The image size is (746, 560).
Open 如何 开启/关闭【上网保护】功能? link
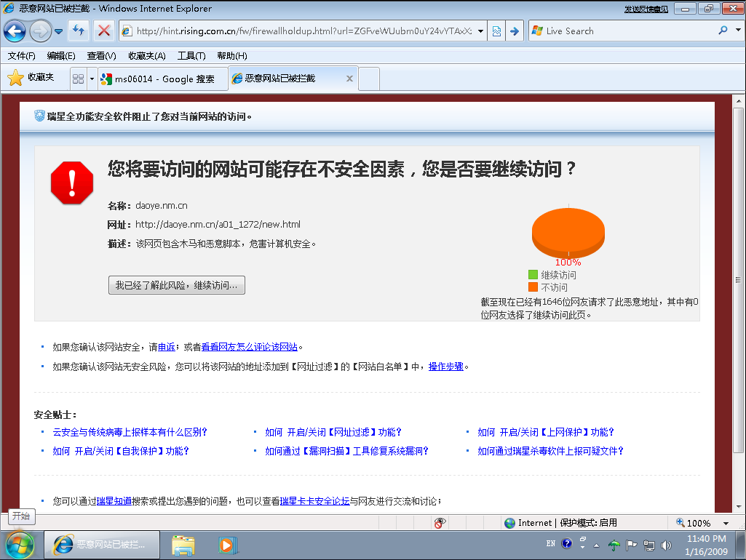coord(546,432)
